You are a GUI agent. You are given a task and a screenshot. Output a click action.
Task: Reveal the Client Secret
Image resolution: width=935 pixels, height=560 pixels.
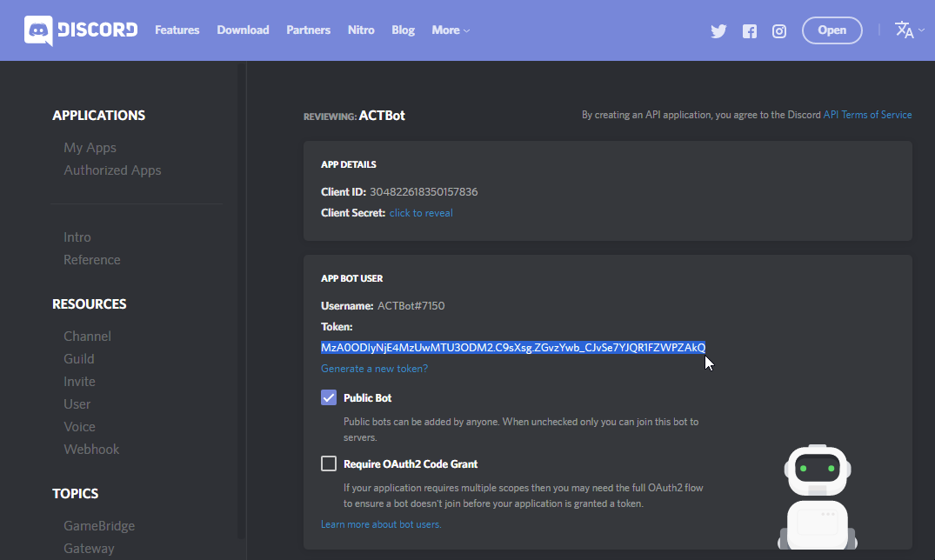click(421, 213)
